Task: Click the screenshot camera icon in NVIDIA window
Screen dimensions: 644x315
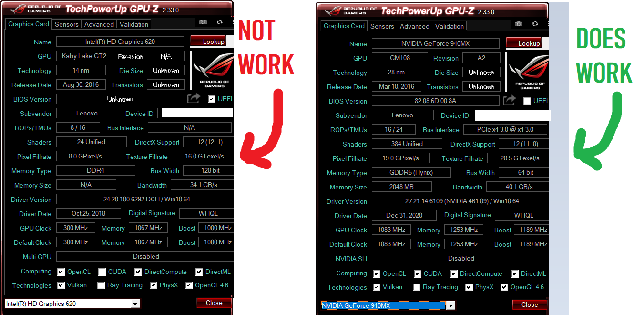Action: tap(519, 24)
